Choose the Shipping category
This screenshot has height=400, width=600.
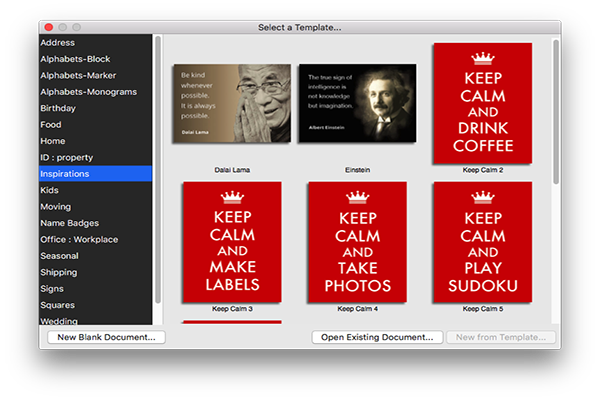pos(95,273)
